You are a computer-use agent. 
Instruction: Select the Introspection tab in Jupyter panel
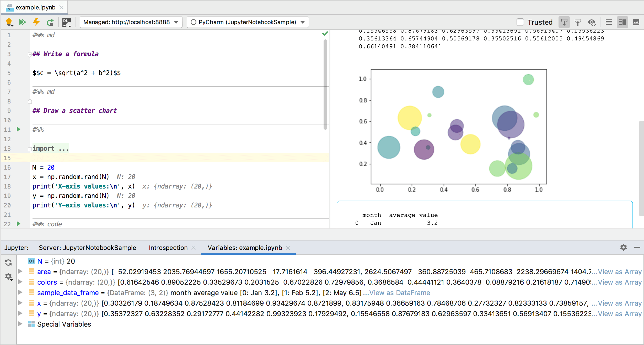pyautogui.click(x=168, y=248)
